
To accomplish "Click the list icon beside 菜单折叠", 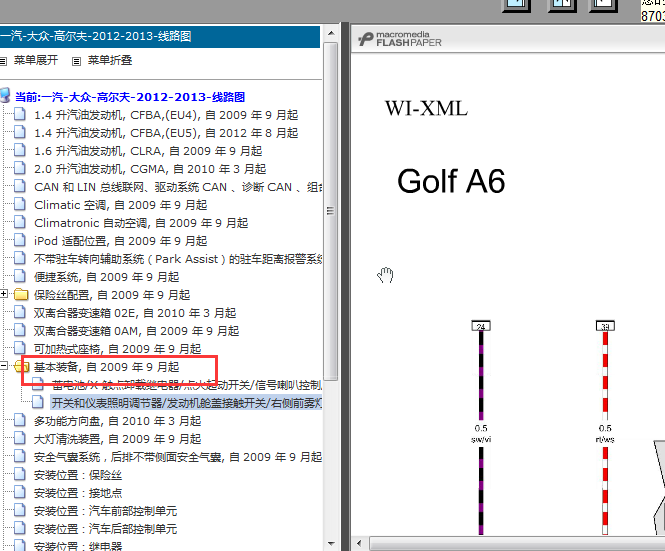I will [x=76, y=62].
